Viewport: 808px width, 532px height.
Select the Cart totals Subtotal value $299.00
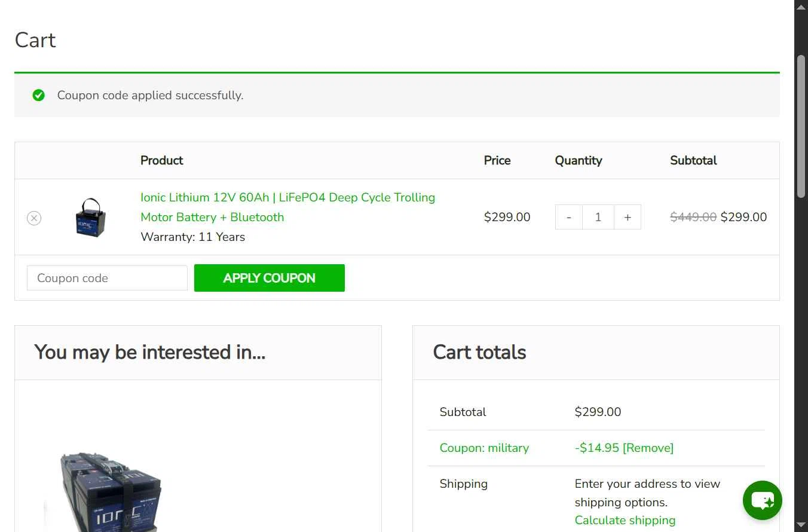tap(598, 412)
